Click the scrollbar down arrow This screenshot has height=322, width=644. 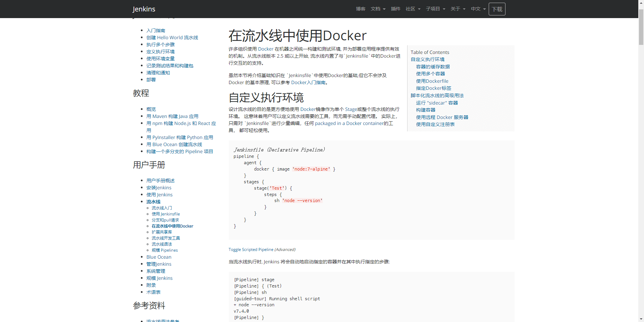pos(641,319)
